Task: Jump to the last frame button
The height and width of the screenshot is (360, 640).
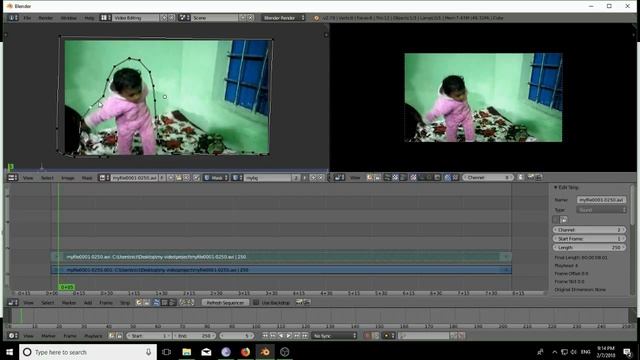Action: pyautogui.click(x=304, y=336)
